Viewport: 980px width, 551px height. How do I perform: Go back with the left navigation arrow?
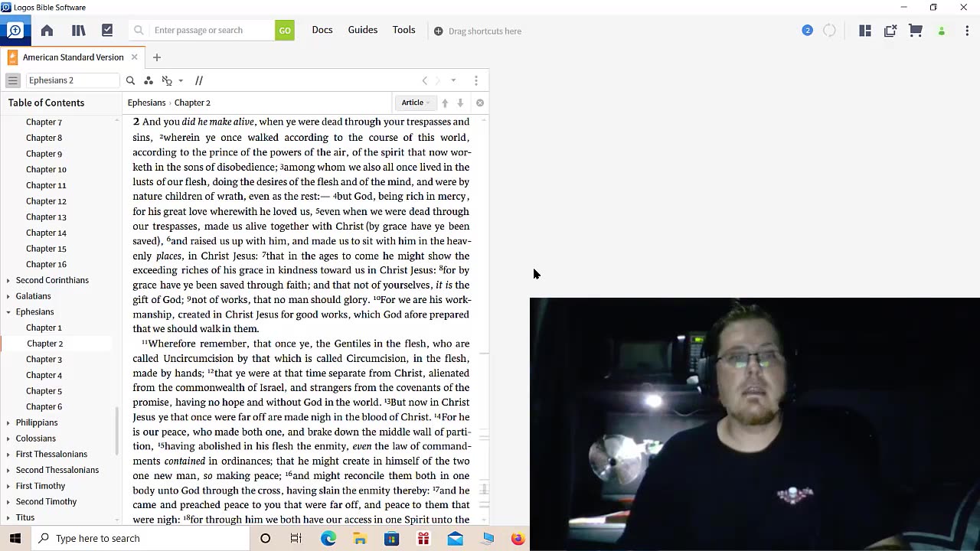coord(425,80)
